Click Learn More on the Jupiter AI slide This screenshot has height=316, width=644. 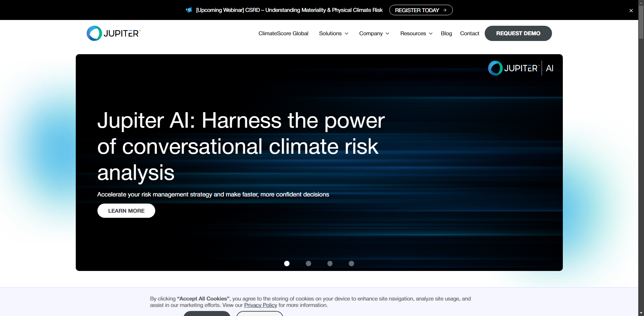click(126, 211)
